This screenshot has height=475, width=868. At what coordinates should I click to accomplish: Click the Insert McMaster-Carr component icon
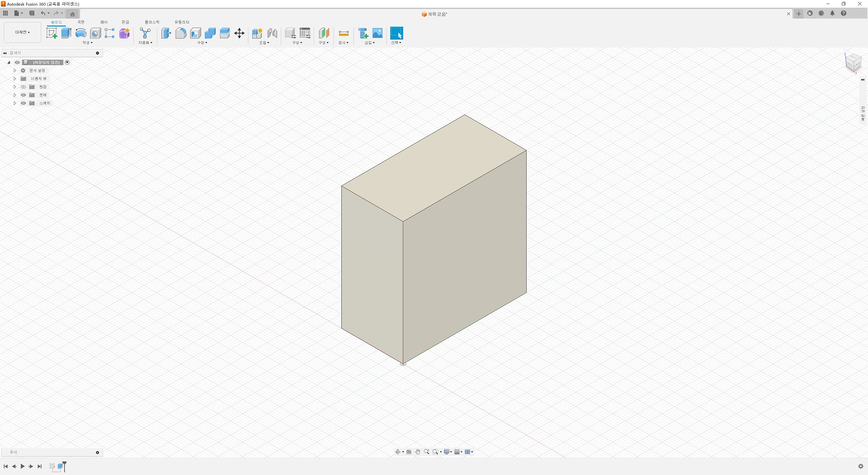(363, 33)
